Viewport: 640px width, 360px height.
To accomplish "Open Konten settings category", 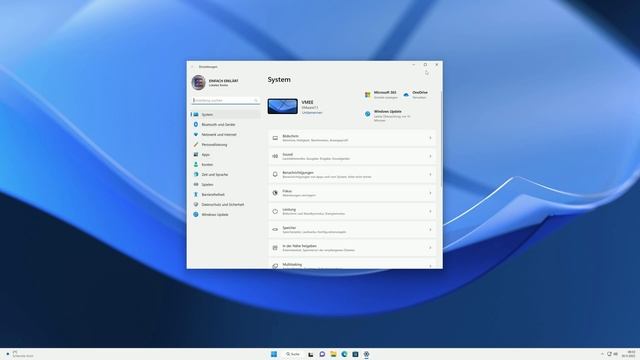I will click(x=225, y=164).
